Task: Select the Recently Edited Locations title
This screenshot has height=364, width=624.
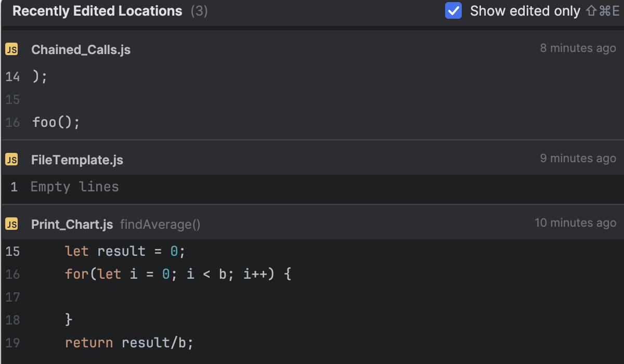Action: 97,10
